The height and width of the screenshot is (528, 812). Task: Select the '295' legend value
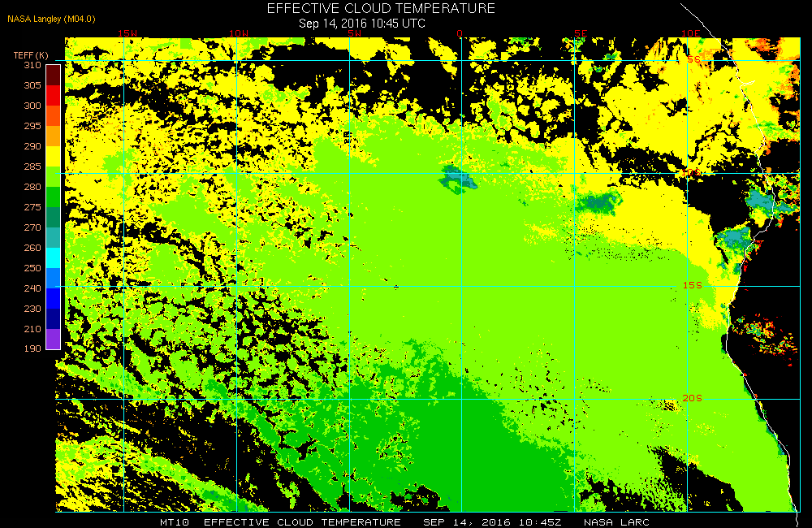(32, 125)
